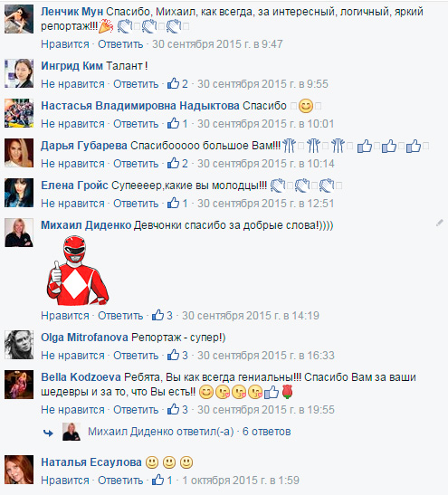Open the like count on Наталья Есаулова's comment
Screen dimensions: 448x495
pos(162,480)
